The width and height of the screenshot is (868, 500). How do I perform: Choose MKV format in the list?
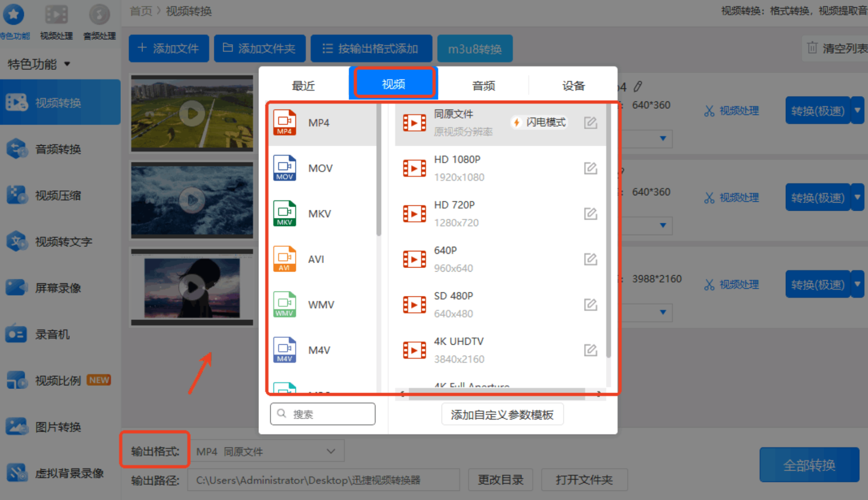pyautogui.click(x=322, y=213)
